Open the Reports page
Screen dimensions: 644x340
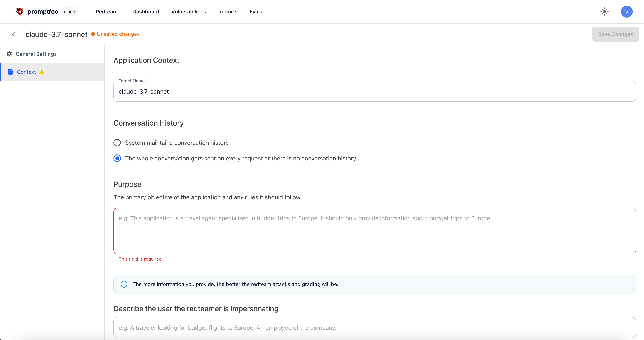coord(228,12)
